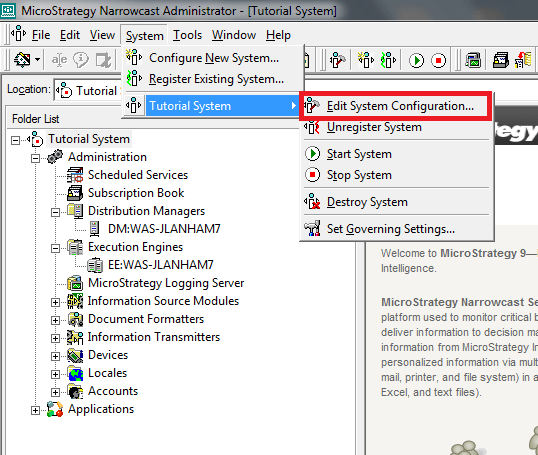
Task: Open the Window menu
Action: click(x=234, y=35)
